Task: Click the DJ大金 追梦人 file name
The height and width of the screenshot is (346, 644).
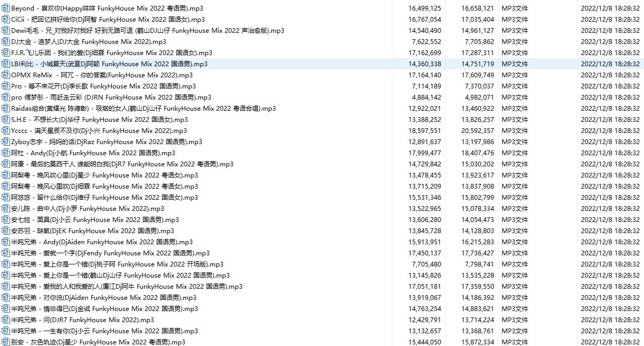Action: (88, 42)
